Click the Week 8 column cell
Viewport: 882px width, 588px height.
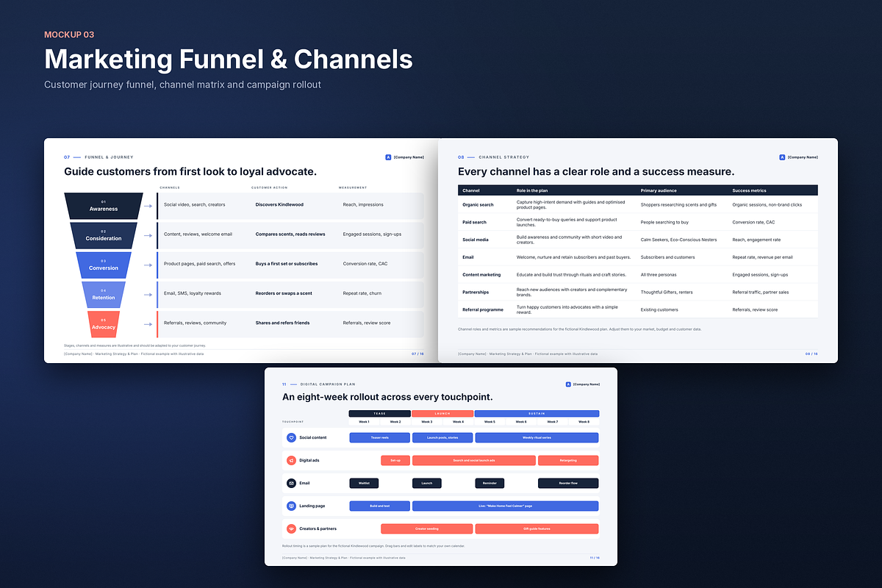(x=584, y=422)
